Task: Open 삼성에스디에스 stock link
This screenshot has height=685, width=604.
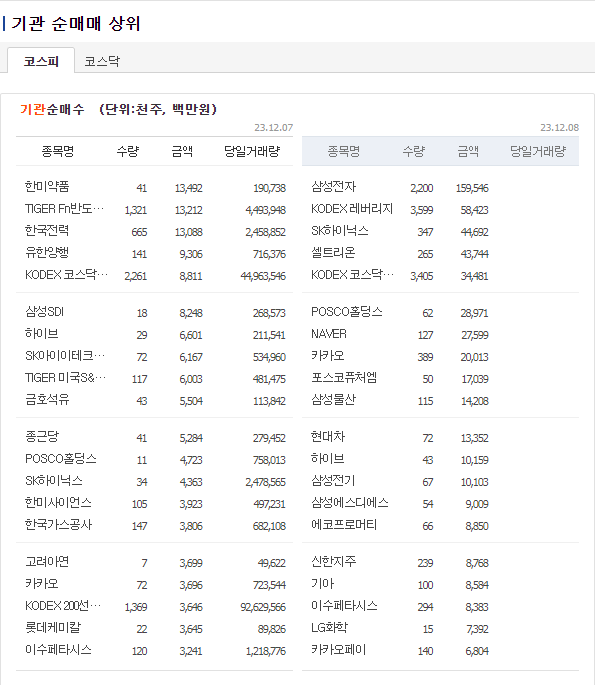Action: 350,502
